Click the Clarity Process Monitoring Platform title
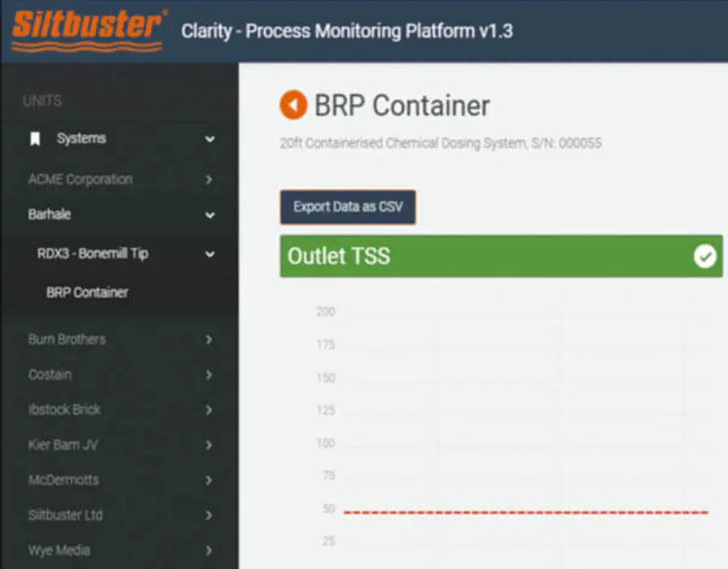Viewport: 728px width, 569px height. (x=347, y=32)
